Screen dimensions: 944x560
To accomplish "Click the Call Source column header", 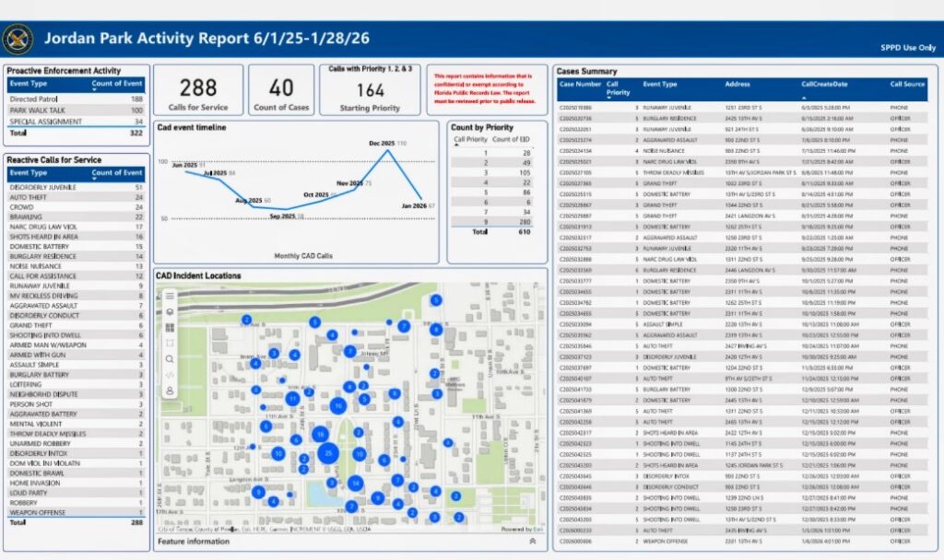I will [x=906, y=84].
